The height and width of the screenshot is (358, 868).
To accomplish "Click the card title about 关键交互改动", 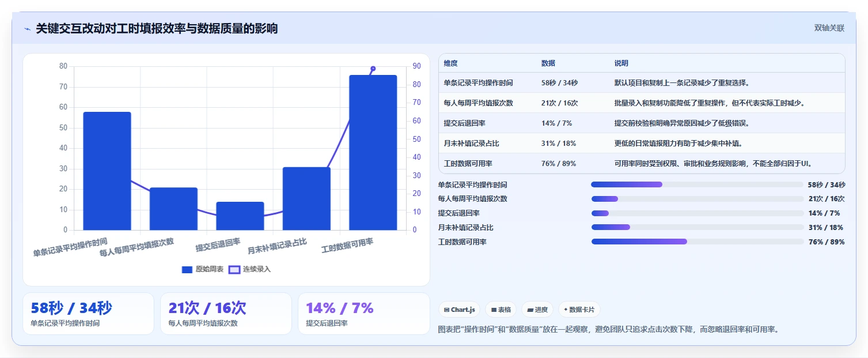I will pyautogui.click(x=157, y=29).
